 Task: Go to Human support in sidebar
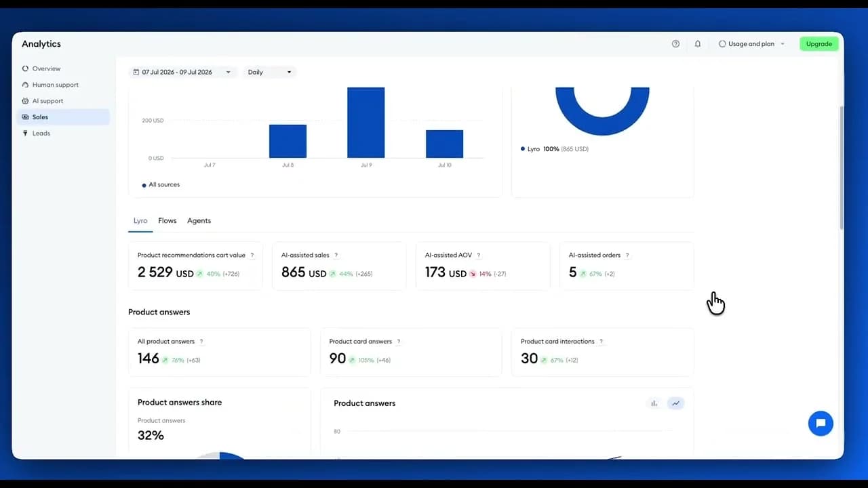coord(56,85)
